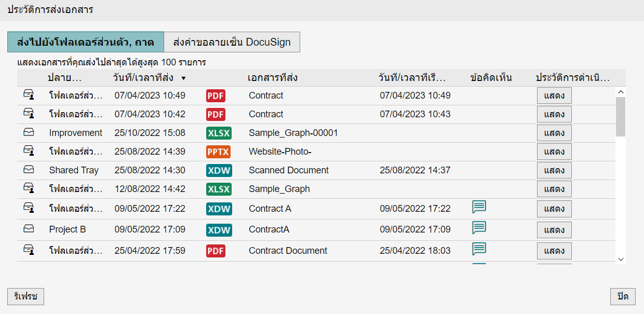Click the XDW icon for Scanned Document

click(x=219, y=170)
